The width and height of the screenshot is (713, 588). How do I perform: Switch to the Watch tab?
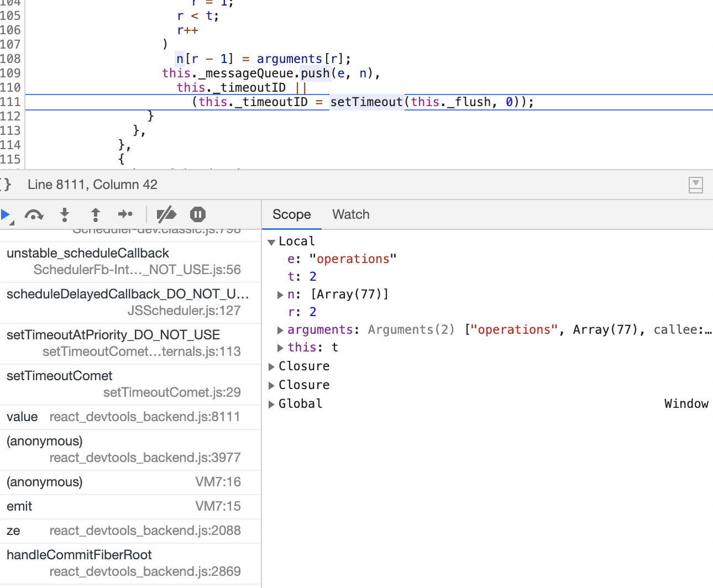(x=350, y=214)
